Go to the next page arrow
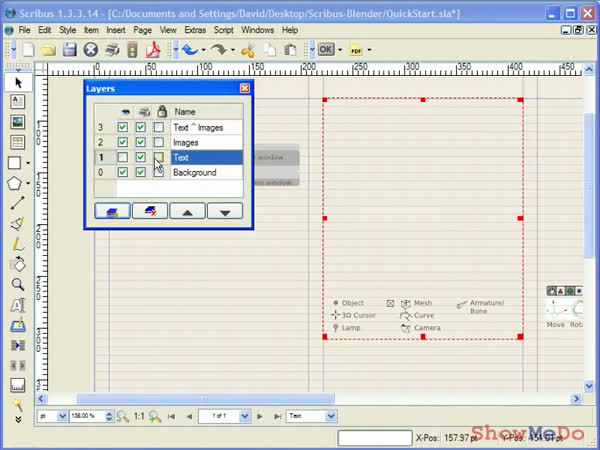 [x=260, y=416]
